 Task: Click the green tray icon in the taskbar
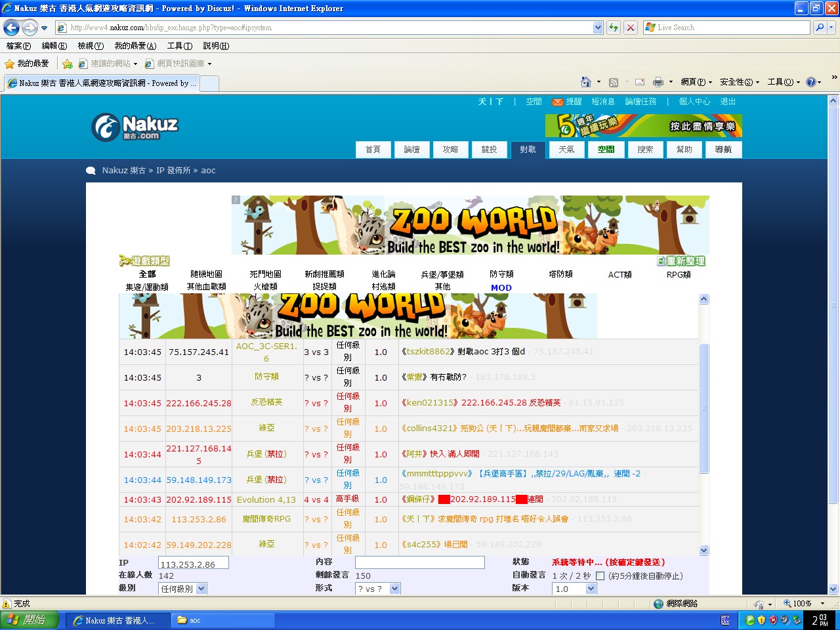click(750, 620)
